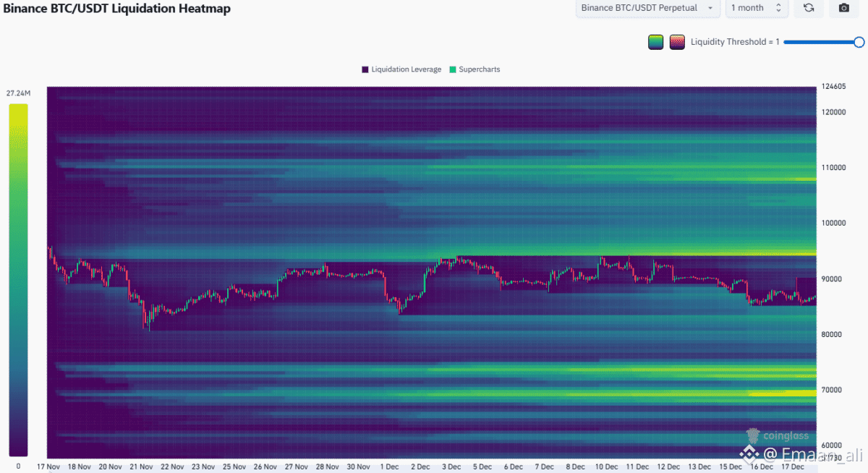Image resolution: width=868 pixels, height=473 pixels.
Task: Toggle the Liquidation Leverage legend item
Action: pyautogui.click(x=401, y=69)
